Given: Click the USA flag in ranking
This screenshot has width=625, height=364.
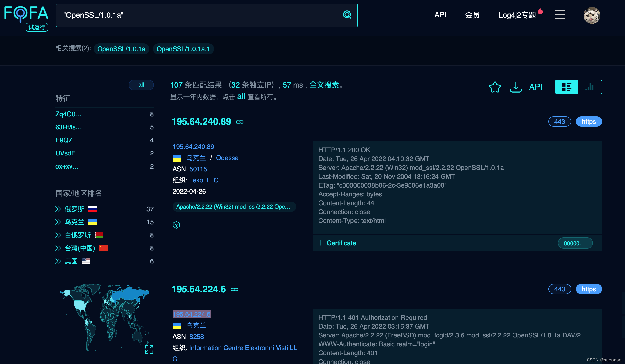Looking at the screenshot, I should tap(85, 261).
